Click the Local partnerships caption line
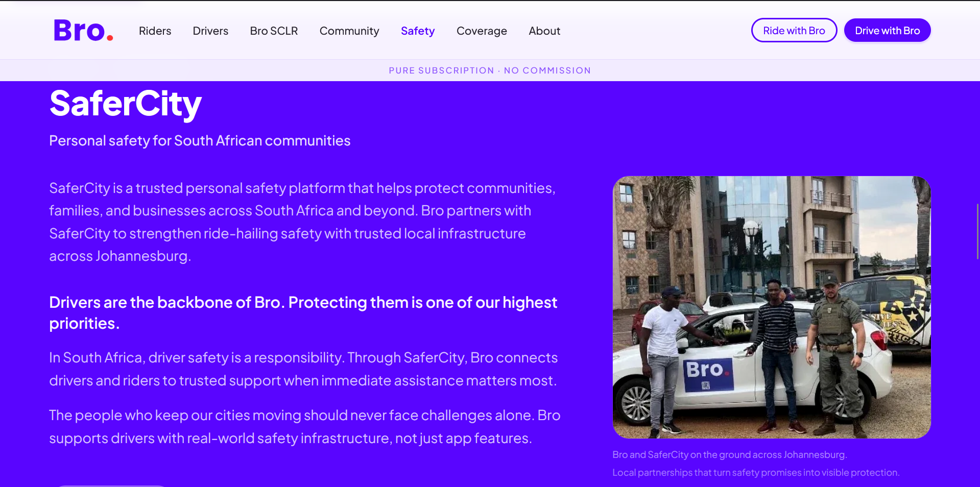Image resolution: width=980 pixels, height=487 pixels. [756, 473]
